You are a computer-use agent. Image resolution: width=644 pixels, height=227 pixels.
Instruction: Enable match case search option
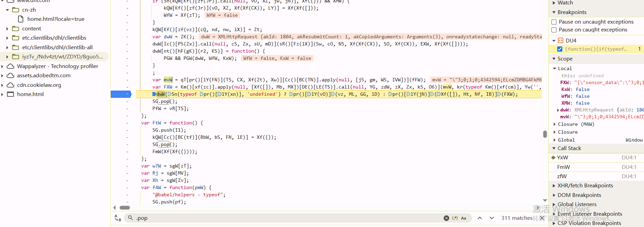464,218
